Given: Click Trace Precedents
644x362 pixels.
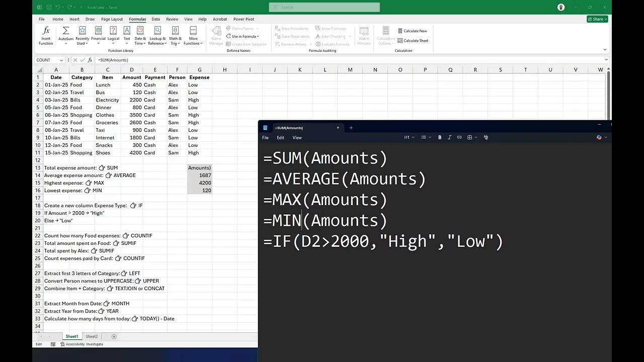Looking at the screenshot, I should (x=292, y=29).
